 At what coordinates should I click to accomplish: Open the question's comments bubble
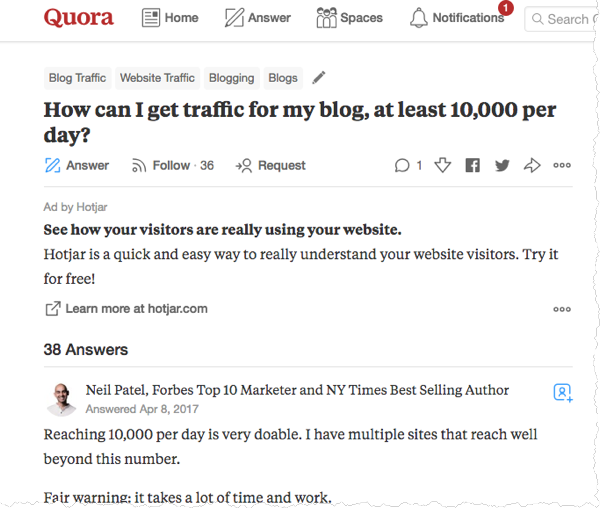point(408,165)
